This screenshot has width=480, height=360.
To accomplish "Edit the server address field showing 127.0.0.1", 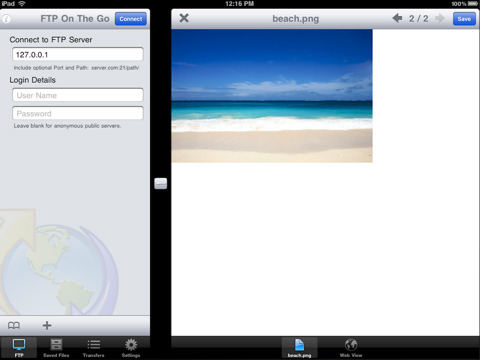I will (78, 54).
